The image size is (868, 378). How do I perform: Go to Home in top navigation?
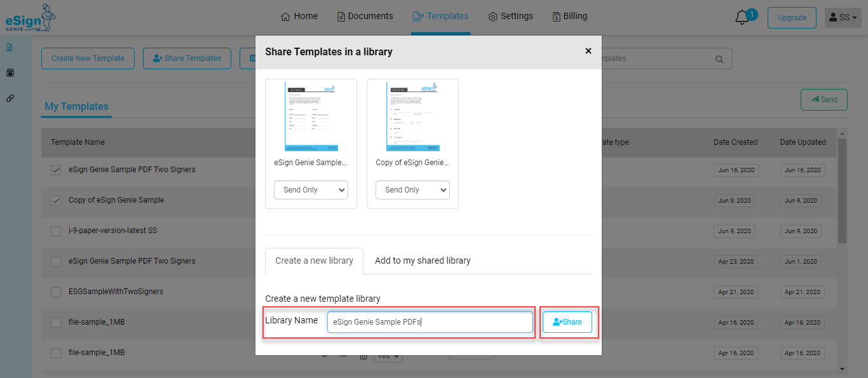click(x=299, y=17)
